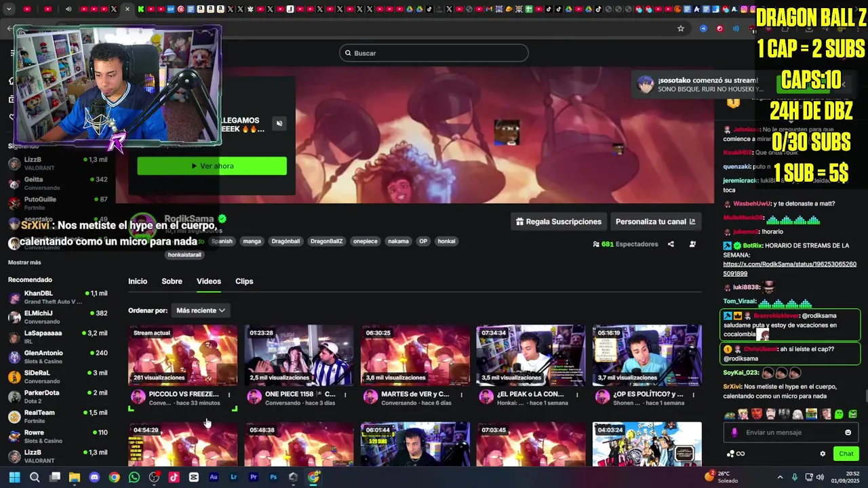Screen dimensions: 868x488
Task: Open ELMichiJ in recommended channels
Action: 58,317
